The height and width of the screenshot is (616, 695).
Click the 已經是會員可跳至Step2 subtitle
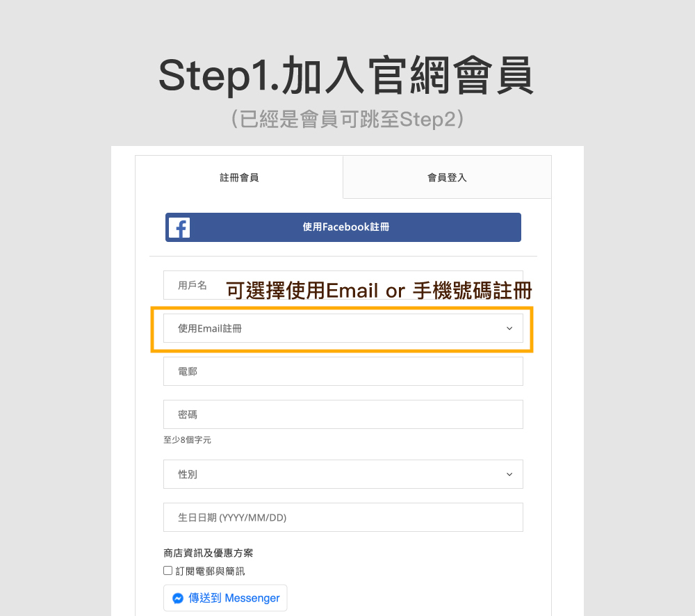[347, 120]
